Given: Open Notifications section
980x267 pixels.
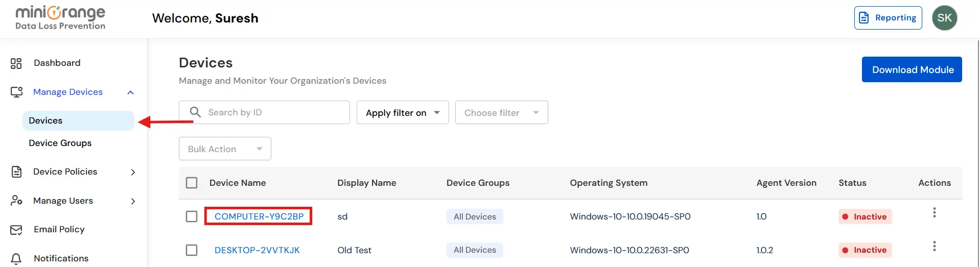Looking at the screenshot, I should pyautogui.click(x=61, y=258).
